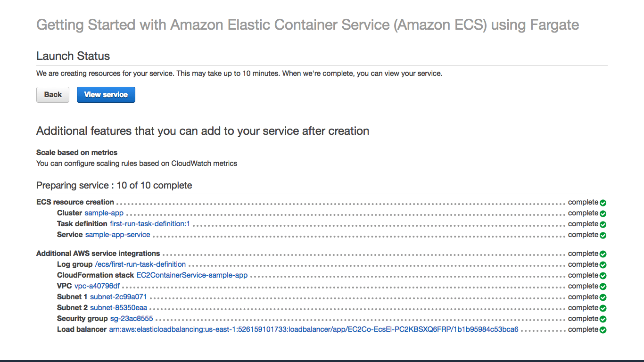Click the VPC row's green checkmark

pos(603,287)
